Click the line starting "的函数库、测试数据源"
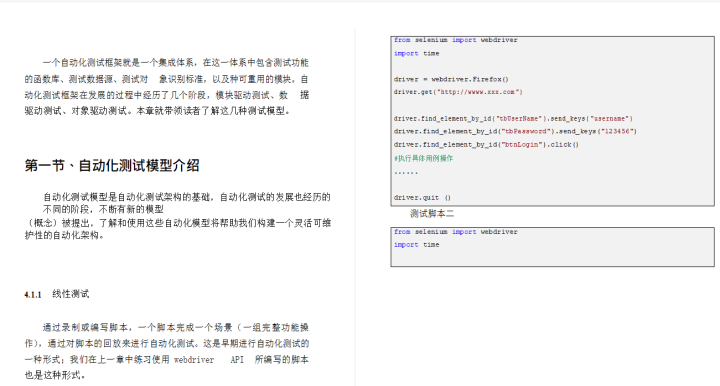The height and width of the screenshot is (386, 720). tap(166, 79)
